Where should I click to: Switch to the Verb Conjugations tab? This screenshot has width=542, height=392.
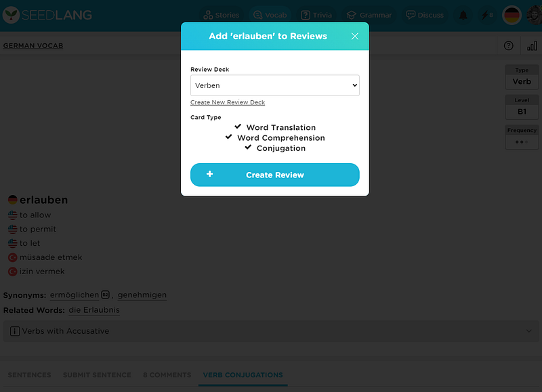(x=243, y=374)
